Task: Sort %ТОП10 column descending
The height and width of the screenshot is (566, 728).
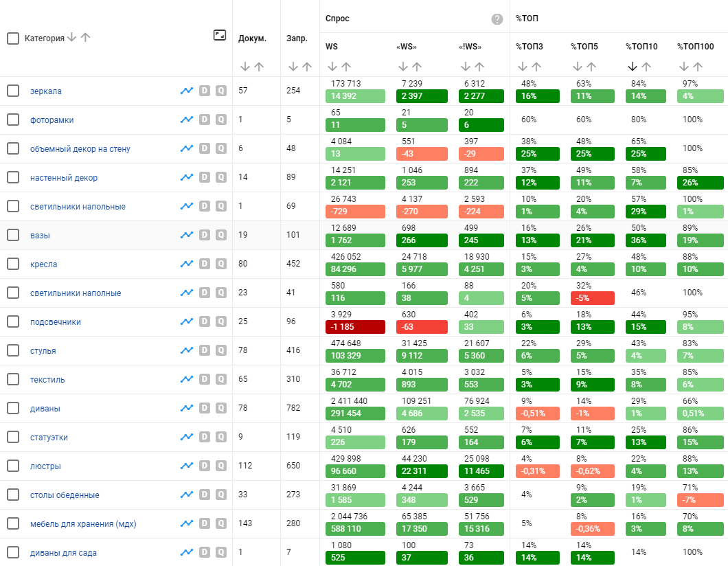Action: pos(633,67)
